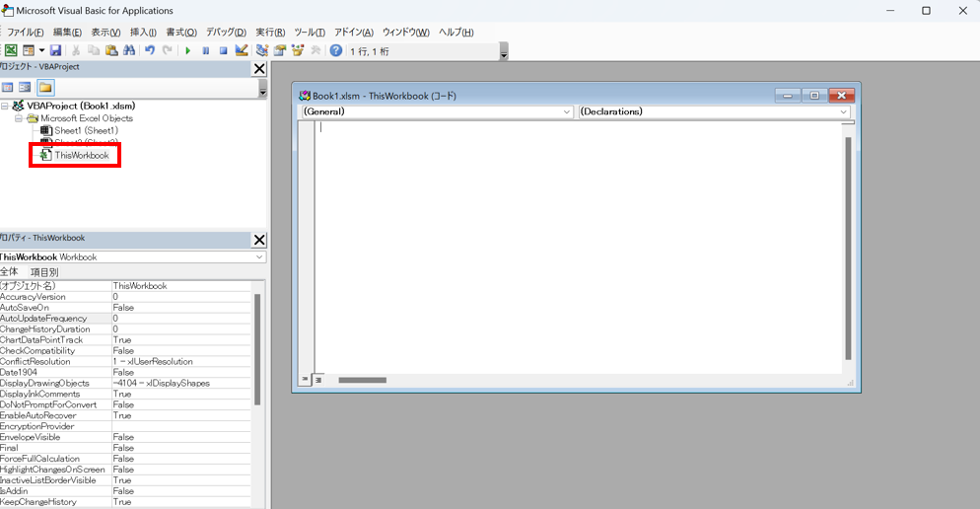Open アドイン(A) menu
Image resolution: width=980 pixels, height=509 pixels.
pos(353,32)
